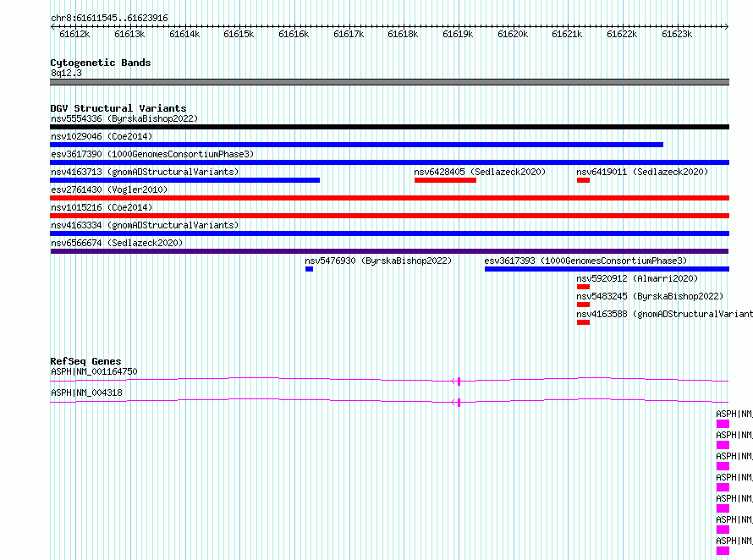Click the nsv4163588 red variant marker
Image resolution: width=753 pixels, height=560 pixels.
(583, 322)
